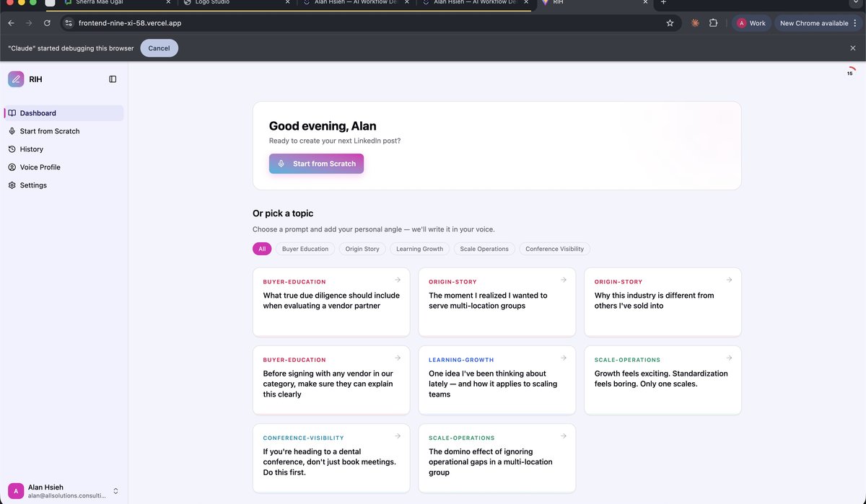Select the All topics filter pill
Image resolution: width=866 pixels, height=504 pixels.
[x=261, y=248]
